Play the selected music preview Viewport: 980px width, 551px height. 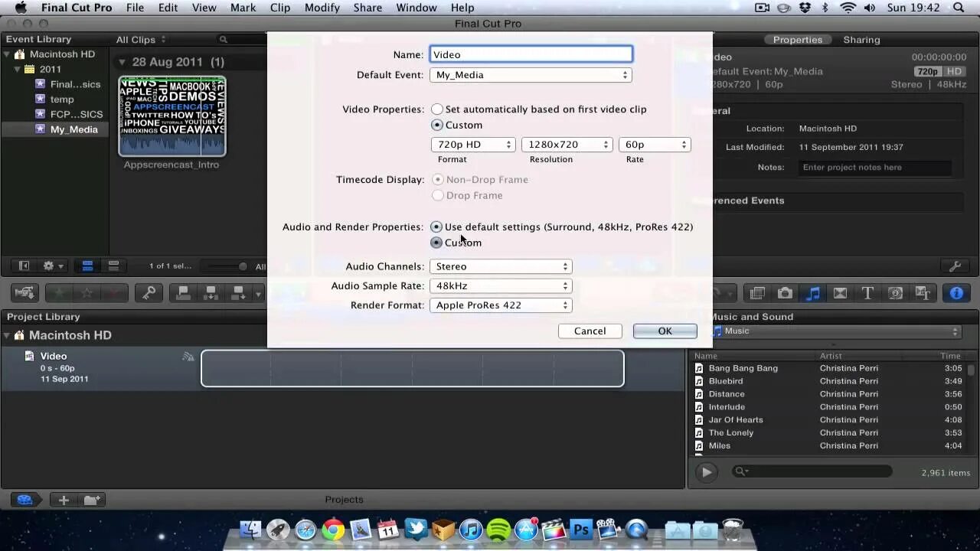click(x=707, y=472)
